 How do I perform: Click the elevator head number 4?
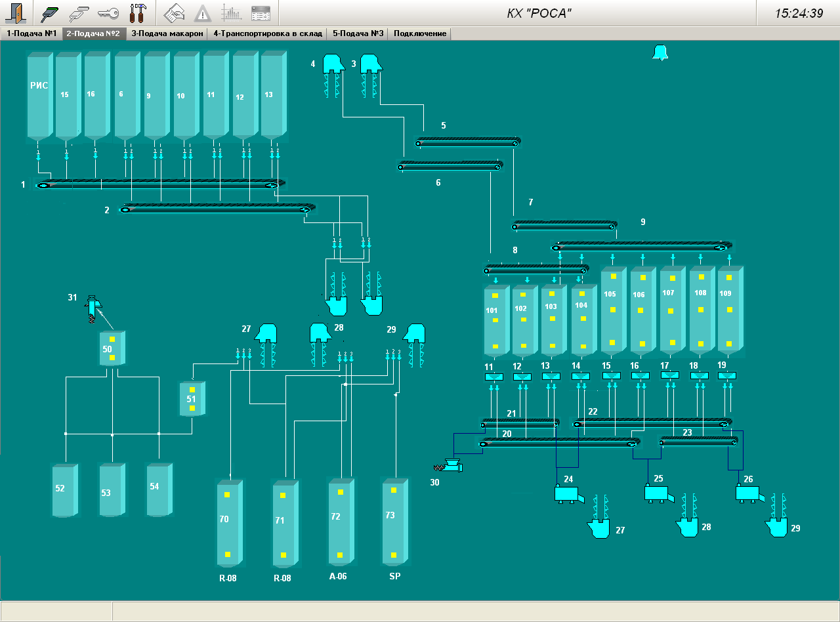click(x=333, y=63)
